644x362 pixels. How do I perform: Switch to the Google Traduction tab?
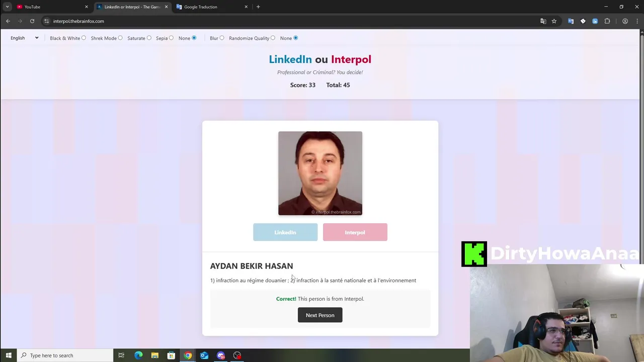[x=212, y=7]
